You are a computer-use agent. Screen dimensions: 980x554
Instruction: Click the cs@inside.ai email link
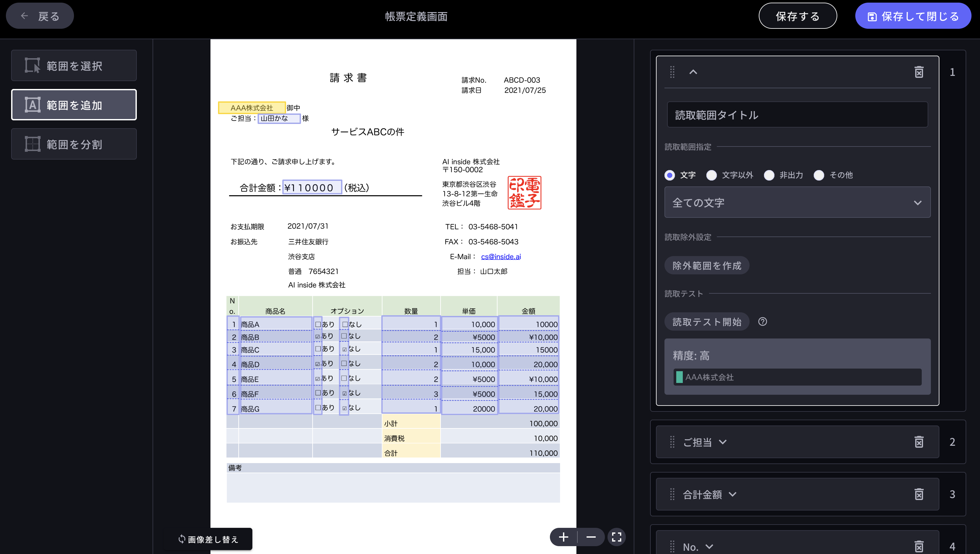[501, 256]
